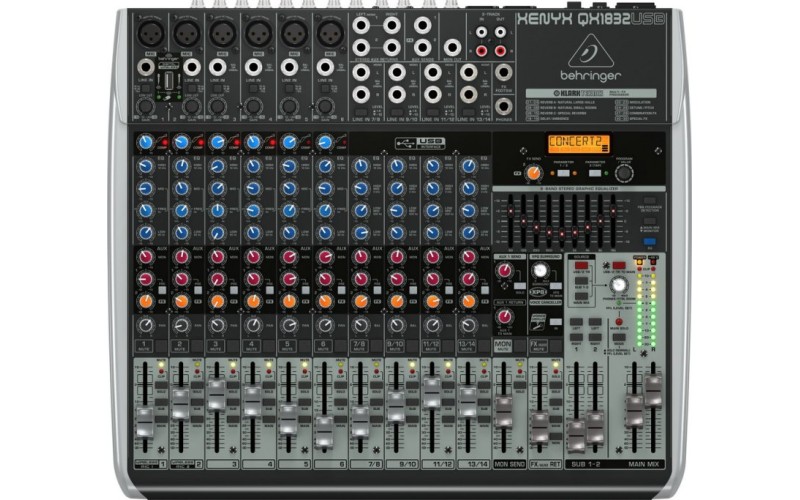
Task: Click channel 1 fader
Action: click(144, 422)
